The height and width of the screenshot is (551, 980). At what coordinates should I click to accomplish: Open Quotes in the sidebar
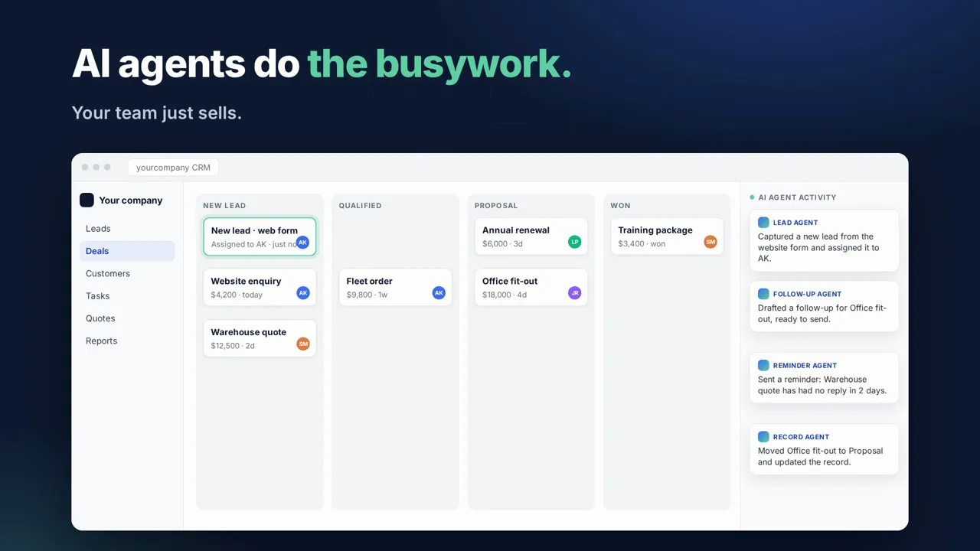click(127, 318)
